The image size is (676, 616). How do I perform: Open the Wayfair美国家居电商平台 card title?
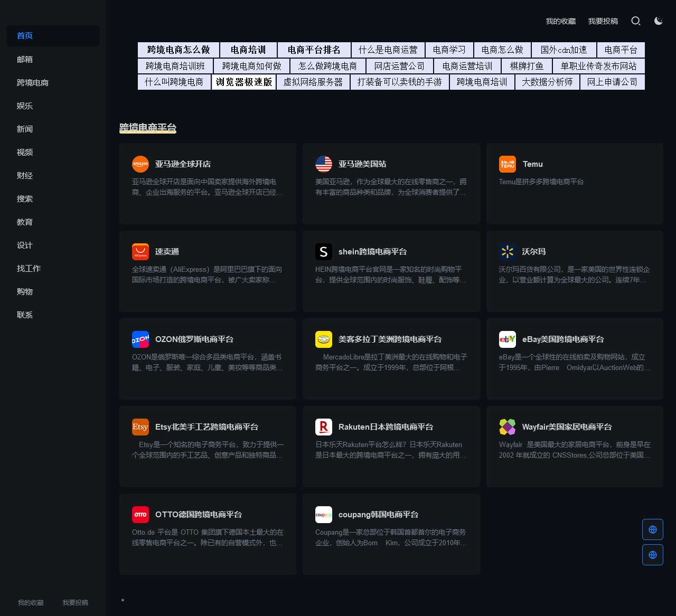[567, 427]
